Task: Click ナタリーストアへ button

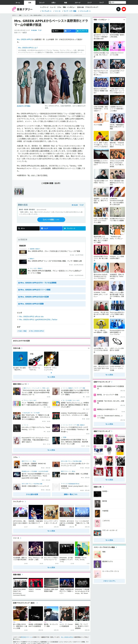Action: pyautogui.click(x=109, y=581)
